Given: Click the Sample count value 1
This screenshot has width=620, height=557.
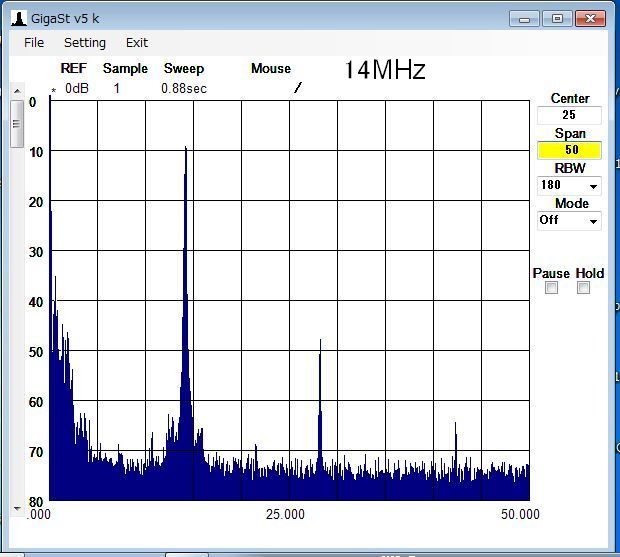Looking at the screenshot, I should (117, 89).
